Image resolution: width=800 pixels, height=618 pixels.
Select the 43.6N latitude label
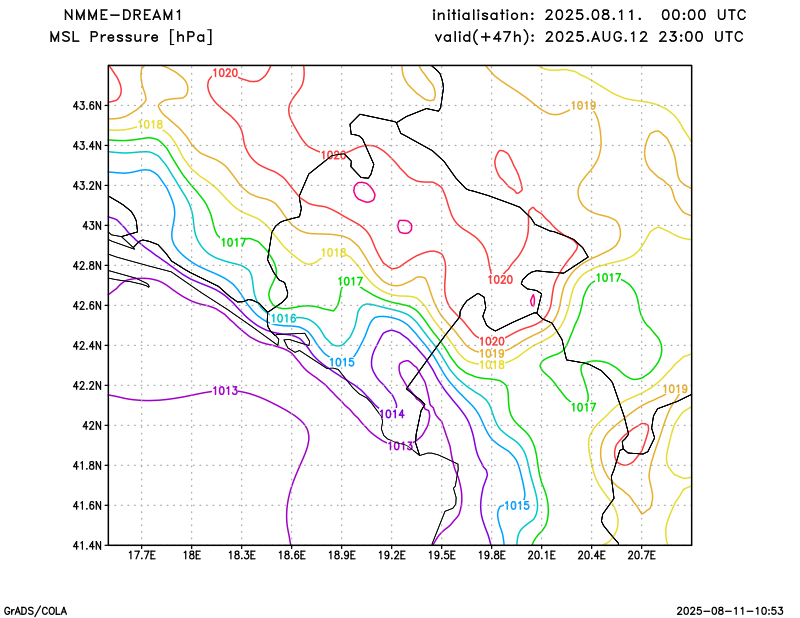click(87, 106)
